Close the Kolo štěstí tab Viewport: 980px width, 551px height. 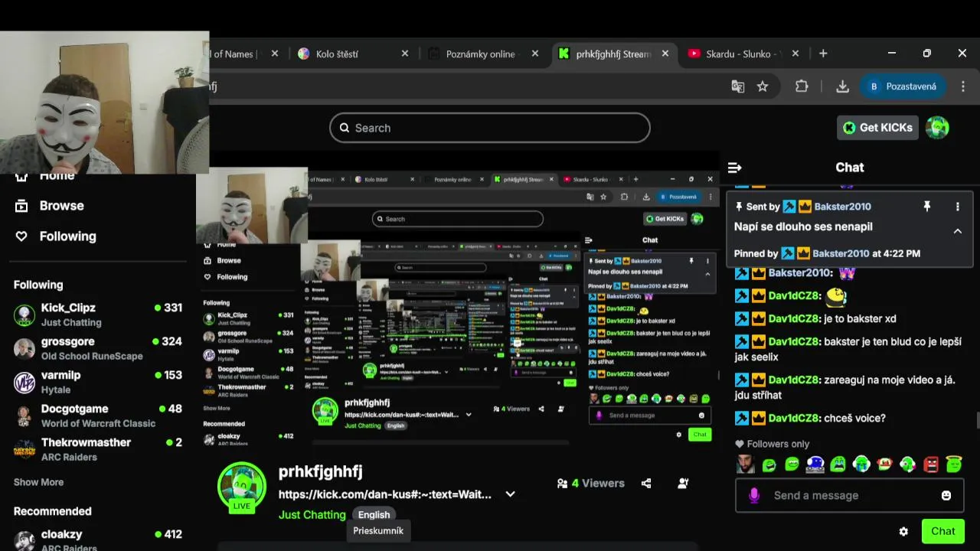click(405, 54)
